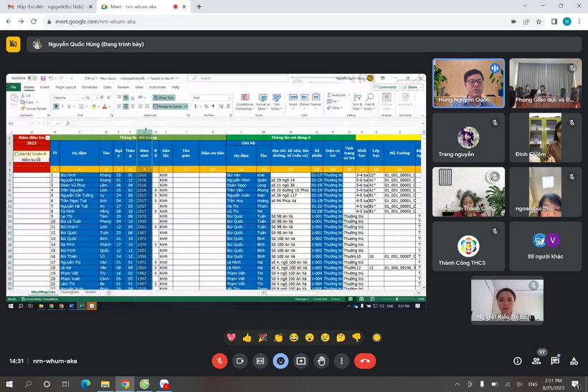Click the Chrome address bar URL
The height and width of the screenshot is (392, 588).
tap(95, 21)
